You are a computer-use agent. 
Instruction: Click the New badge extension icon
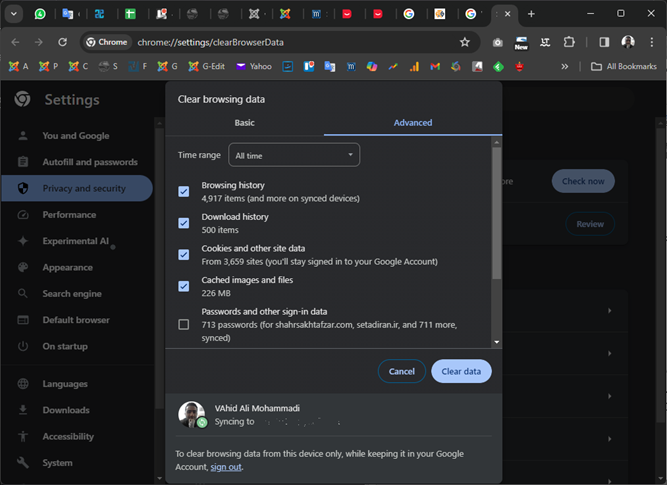pos(521,43)
